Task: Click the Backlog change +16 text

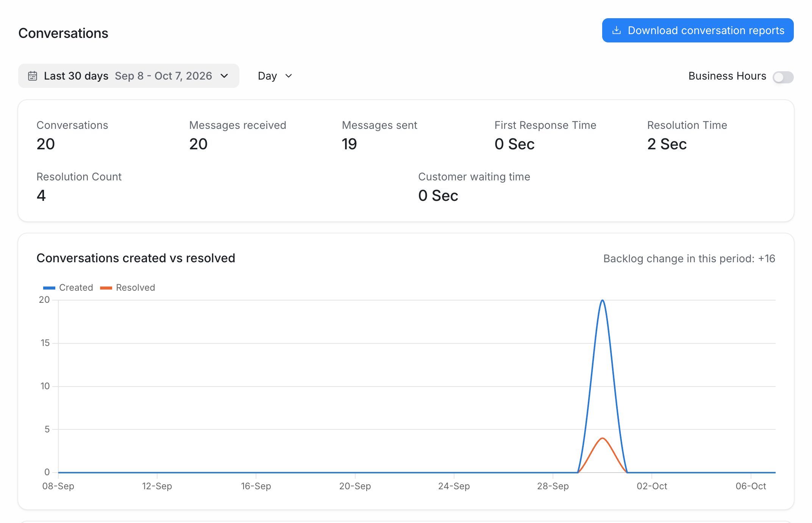Action: click(689, 258)
